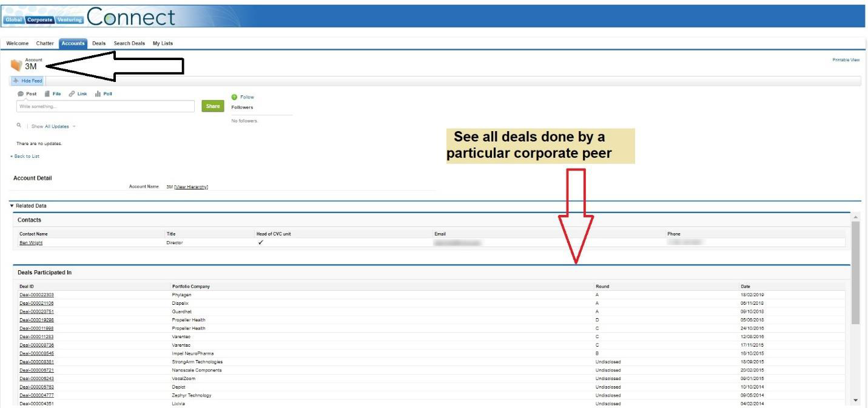This screenshot has width=868, height=408.
Task: Open Deal-000022303 link
Action: (36, 294)
